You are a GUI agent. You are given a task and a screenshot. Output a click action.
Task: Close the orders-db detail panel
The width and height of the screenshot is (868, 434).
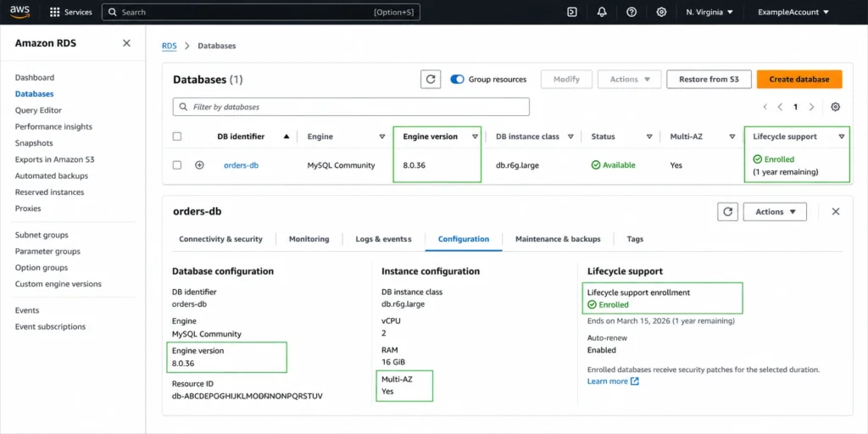pyautogui.click(x=836, y=211)
